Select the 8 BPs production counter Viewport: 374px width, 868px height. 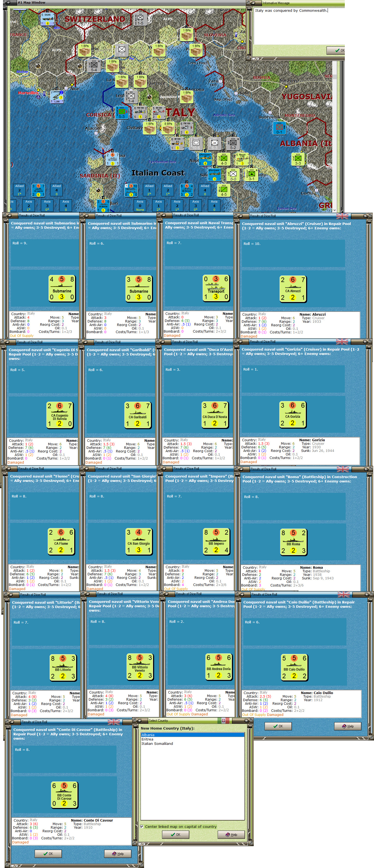click(x=168, y=128)
